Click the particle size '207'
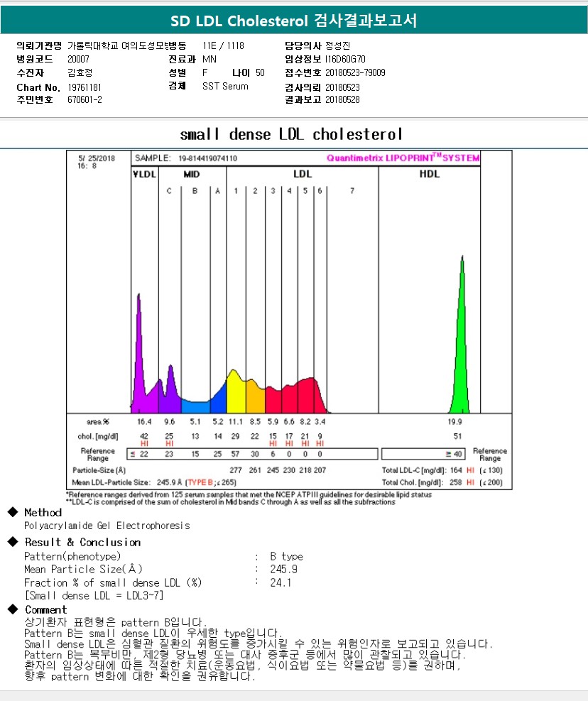 click(320, 470)
